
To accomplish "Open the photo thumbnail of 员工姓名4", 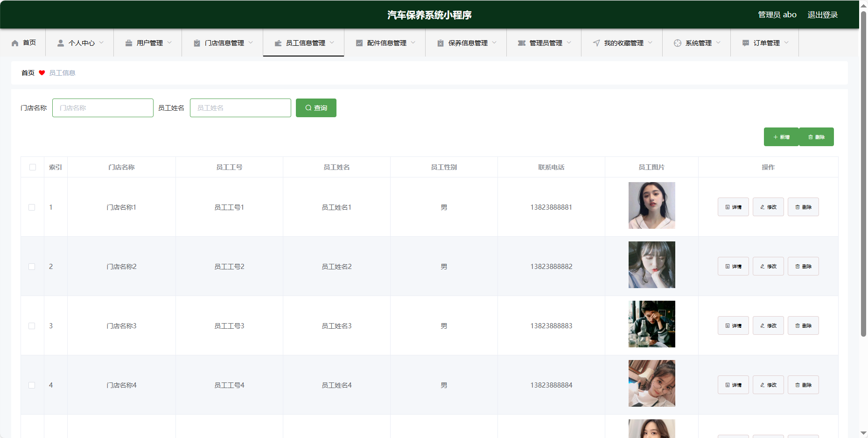I will tap(651, 383).
